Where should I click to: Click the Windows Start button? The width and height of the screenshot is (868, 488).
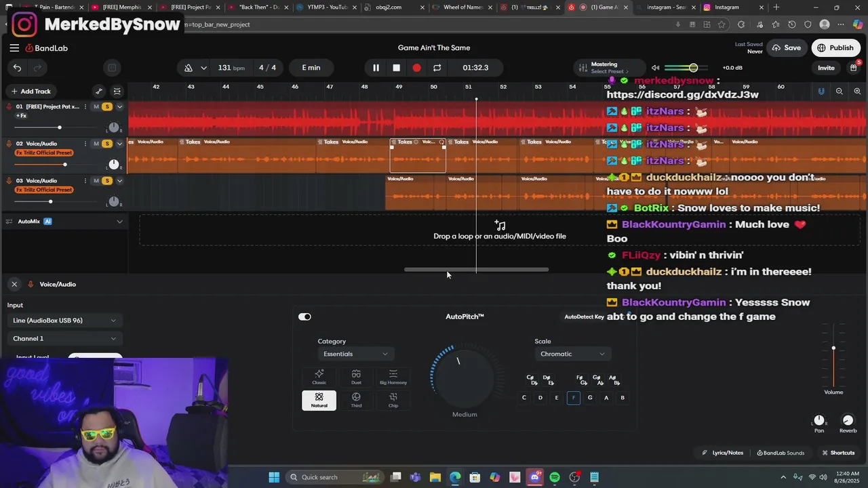coord(274,477)
